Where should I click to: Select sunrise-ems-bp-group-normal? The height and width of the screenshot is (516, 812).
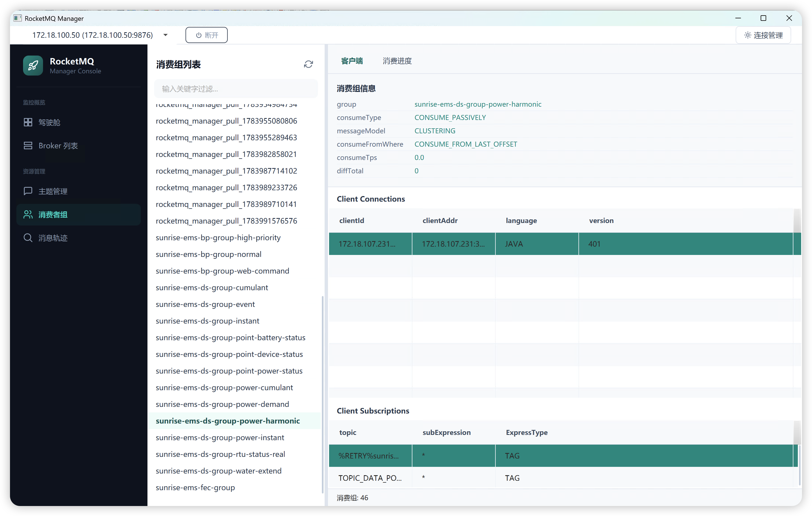pos(234,254)
